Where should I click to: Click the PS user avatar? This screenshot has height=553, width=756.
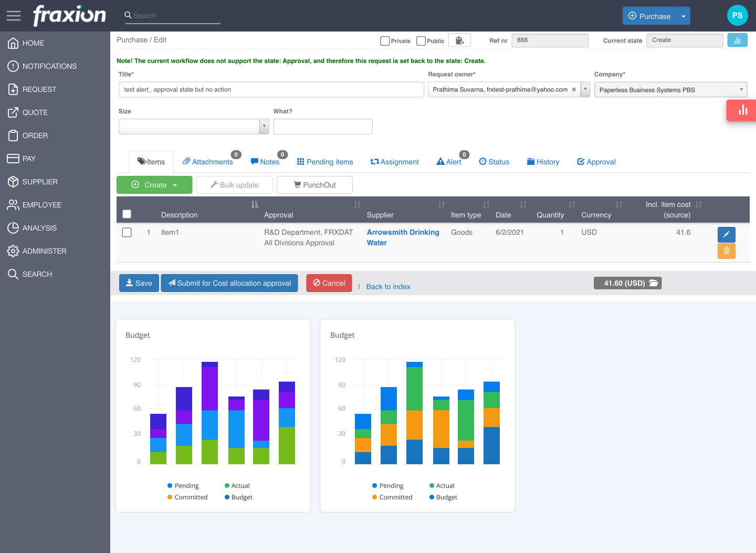point(737,15)
